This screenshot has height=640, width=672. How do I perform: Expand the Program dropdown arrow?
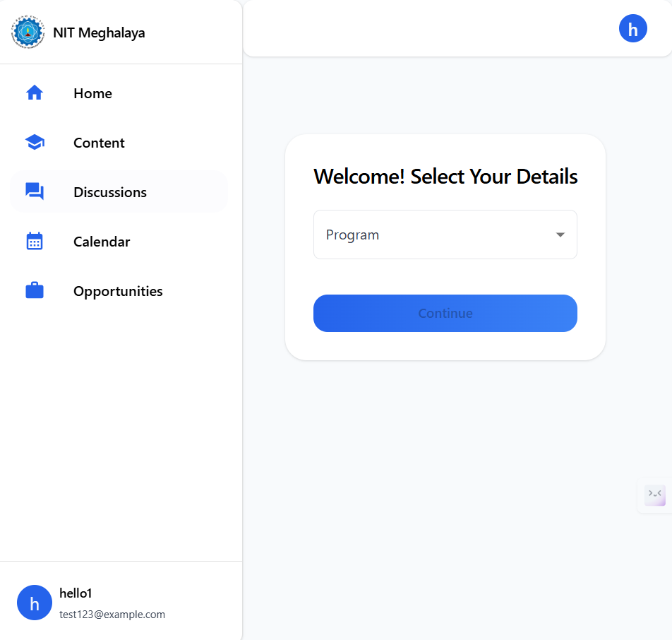[x=560, y=235]
